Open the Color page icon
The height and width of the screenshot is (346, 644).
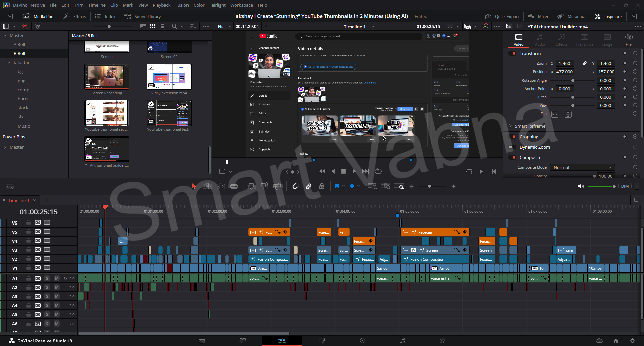coord(362,341)
